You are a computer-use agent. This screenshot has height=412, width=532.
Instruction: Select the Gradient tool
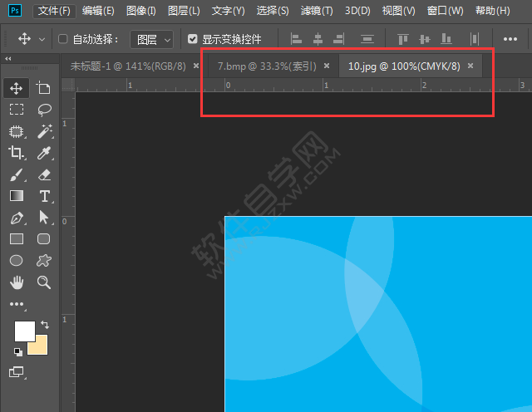click(x=17, y=196)
